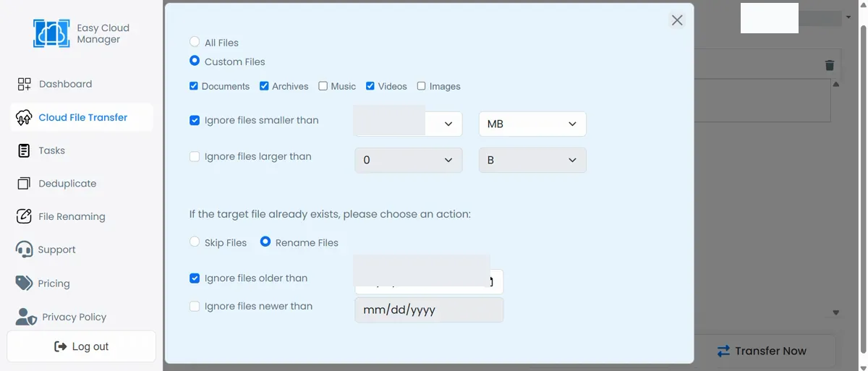The height and width of the screenshot is (371, 868).
Task: Click the list scroll down arrow
Action: click(836, 313)
